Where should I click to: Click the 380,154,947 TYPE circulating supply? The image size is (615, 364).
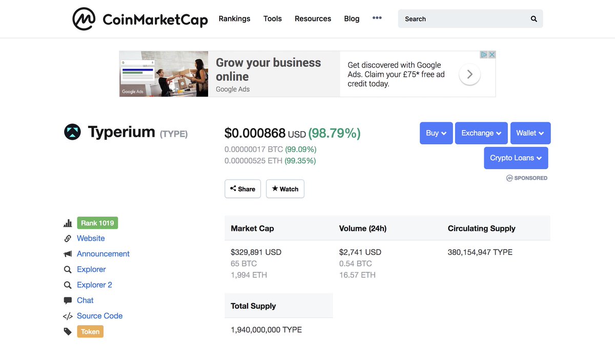coord(480,252)
